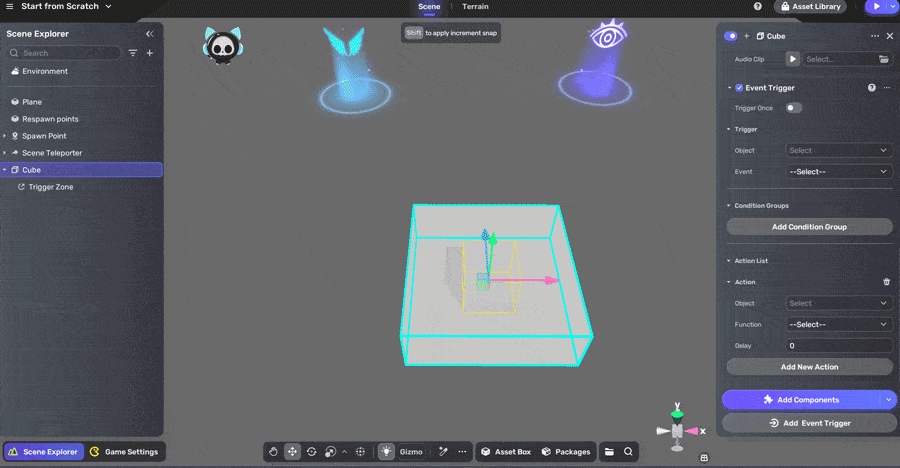Select the hand pan tool
This screenshot has height=468, width=900.
[274, 452]
